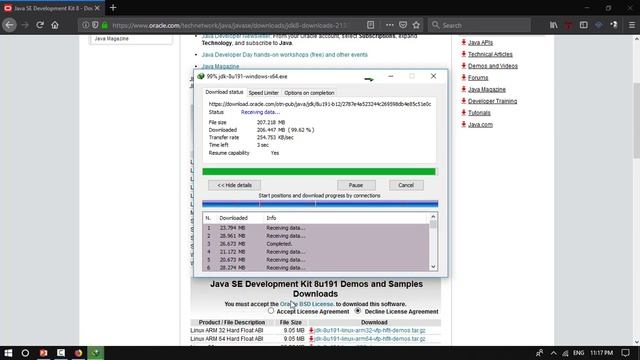Download jdk-8u191-linux-arm64 demos tar.gz
This screenshot has height=360, width=640.
[x=370, y=339]
